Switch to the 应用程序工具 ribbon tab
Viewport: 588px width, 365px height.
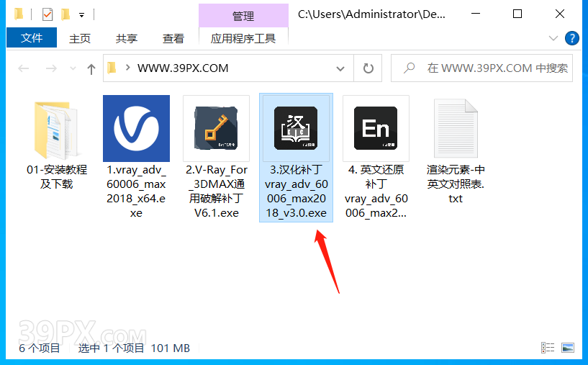click(243, 38)
